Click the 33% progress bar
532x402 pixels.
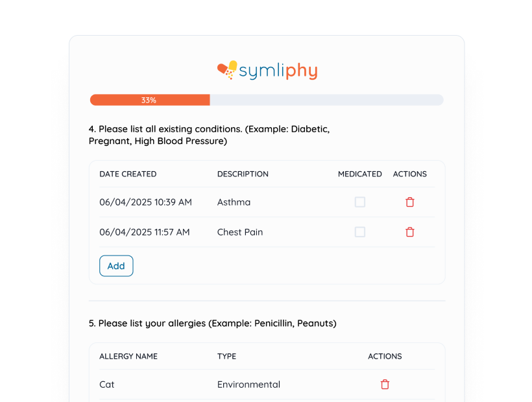tap(149, 100)
